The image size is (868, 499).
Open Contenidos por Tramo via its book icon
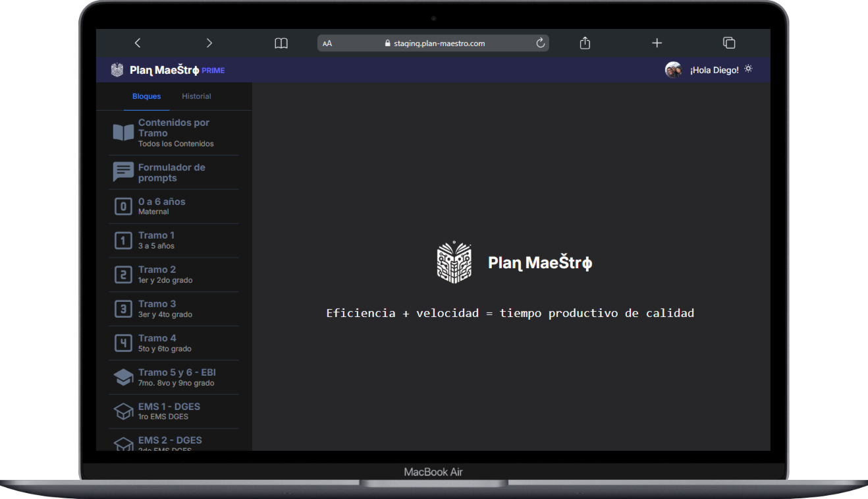click(122, 132)
